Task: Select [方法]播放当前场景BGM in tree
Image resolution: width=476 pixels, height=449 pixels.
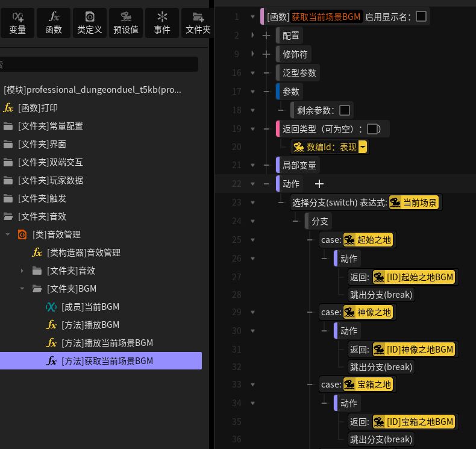Action: coord(107,343)
